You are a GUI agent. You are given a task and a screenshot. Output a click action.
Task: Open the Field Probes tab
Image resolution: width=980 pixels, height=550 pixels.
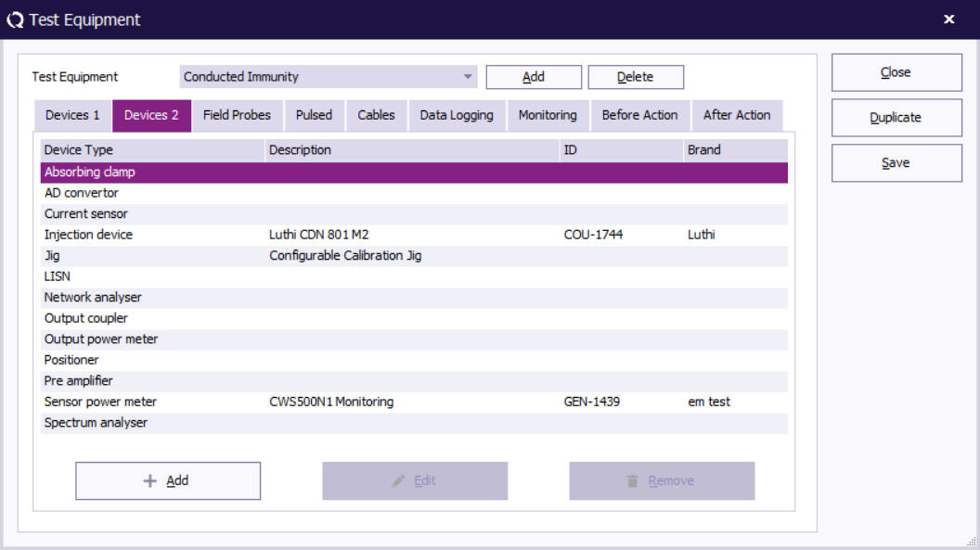click(237, 116)
